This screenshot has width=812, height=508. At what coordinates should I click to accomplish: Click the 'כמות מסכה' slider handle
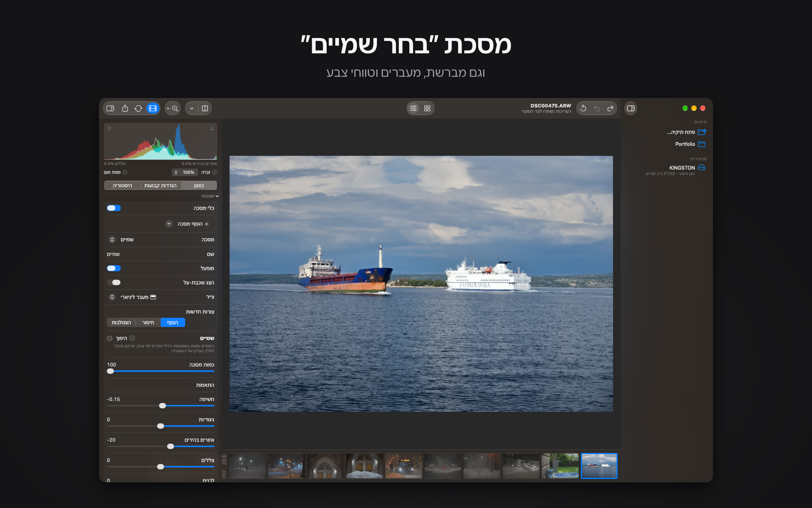[x=111, y=371]
